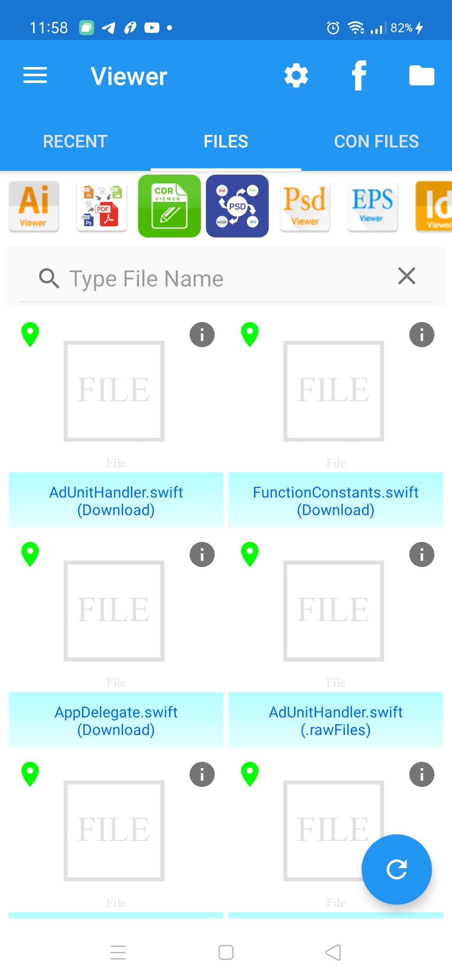Viewport: 452px width, 980px height.
Task: Open the folder browser icon
Action: [422, 76]
